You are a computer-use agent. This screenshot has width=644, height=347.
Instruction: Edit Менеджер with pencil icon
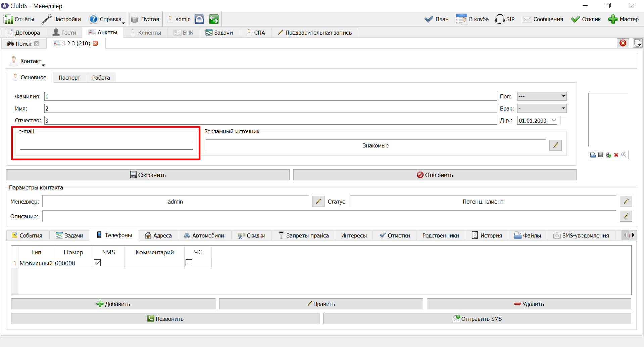318,201
